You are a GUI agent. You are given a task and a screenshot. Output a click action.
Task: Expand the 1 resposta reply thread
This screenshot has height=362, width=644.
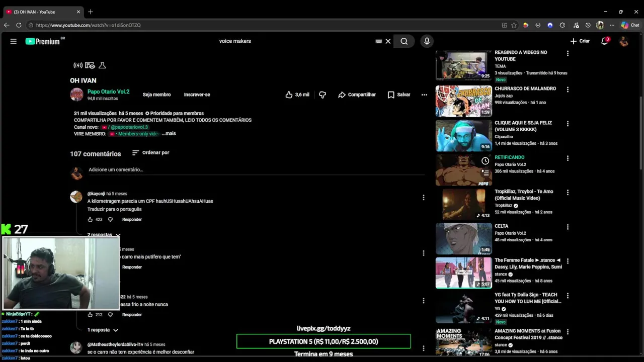coord(103,330)
